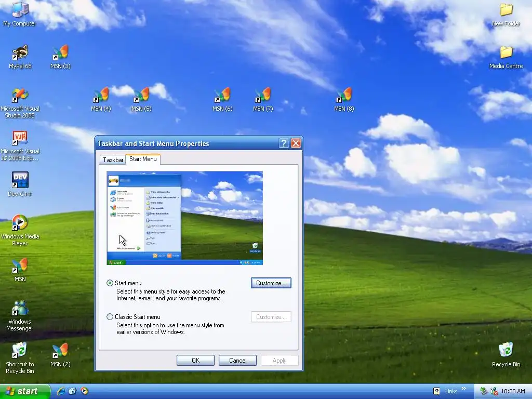Select the plain MSN desktop shortcut
Screen dimensions: 532x399
pyautogui.click(x=20, y=270)
